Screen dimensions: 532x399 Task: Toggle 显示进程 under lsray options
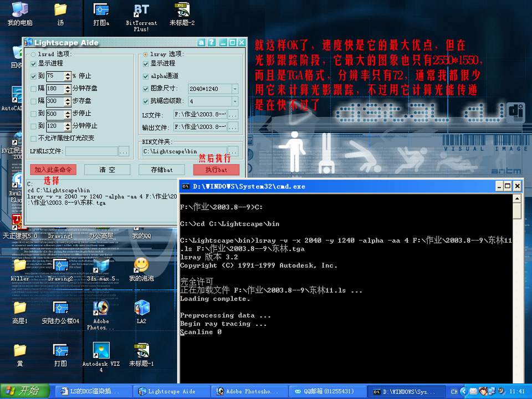146,63
